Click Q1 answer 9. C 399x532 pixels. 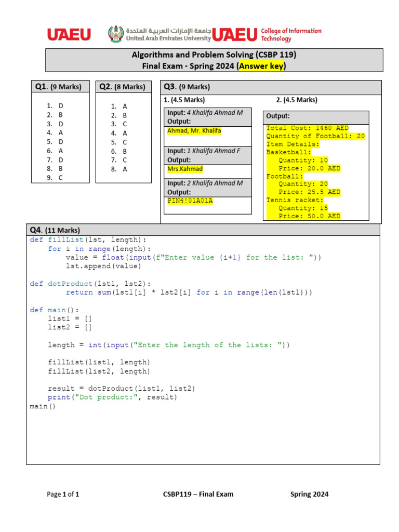point(55,178)
